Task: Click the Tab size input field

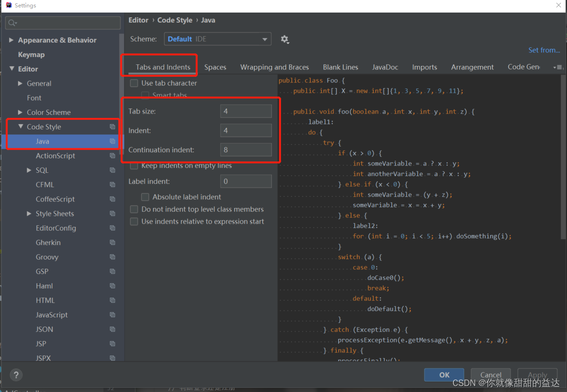Action: [x=246, y=111]
